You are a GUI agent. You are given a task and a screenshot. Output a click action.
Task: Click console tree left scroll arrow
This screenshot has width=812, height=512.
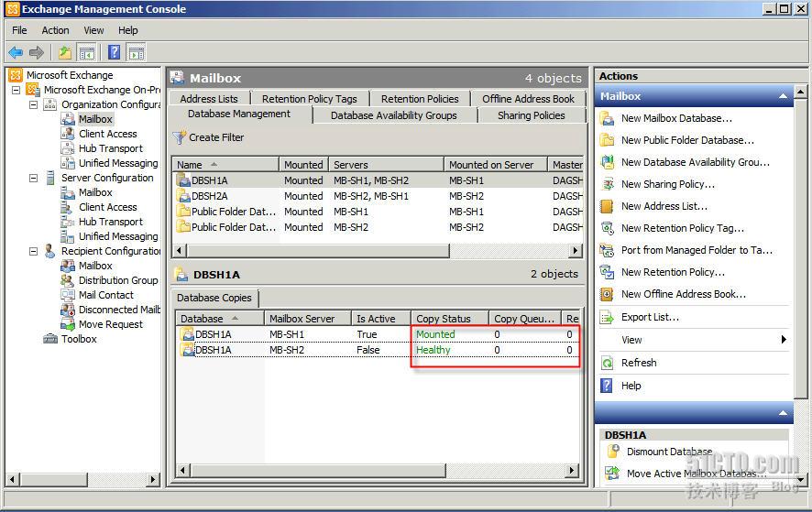pyautogui.click(x=14, y=479)
